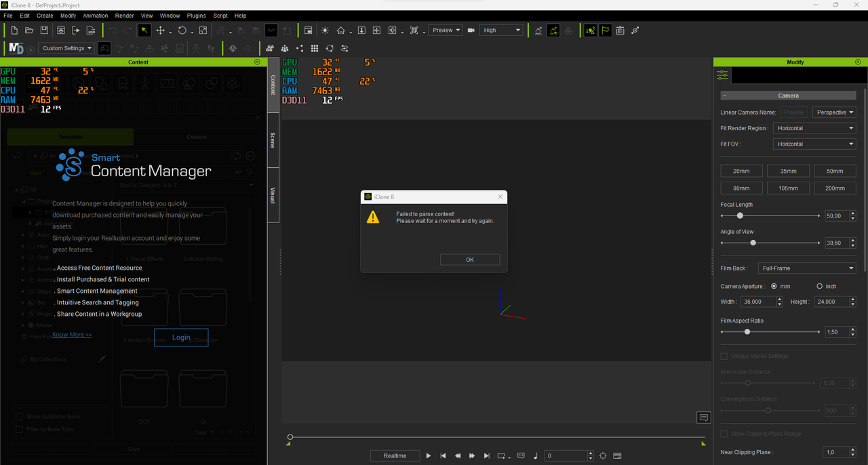This screenshot has height=465, width=868.
Task: Jump to the last frame
Action: pos(486,456)
